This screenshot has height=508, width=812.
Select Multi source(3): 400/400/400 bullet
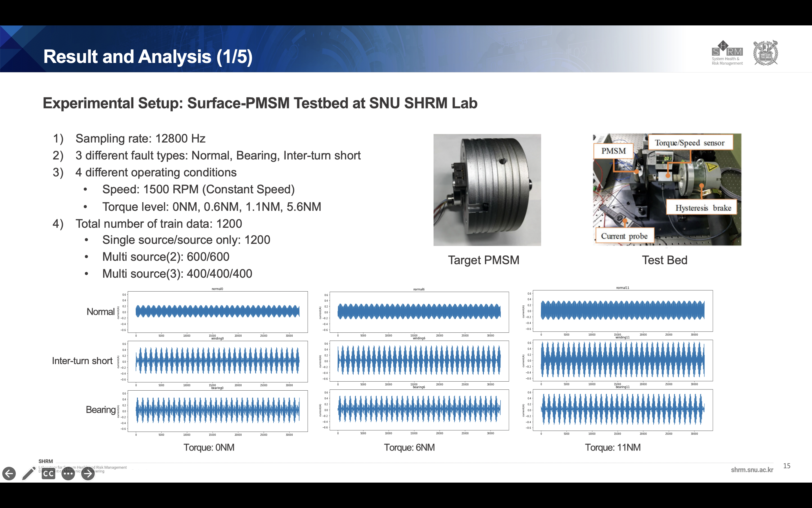(x=177, y=273)
